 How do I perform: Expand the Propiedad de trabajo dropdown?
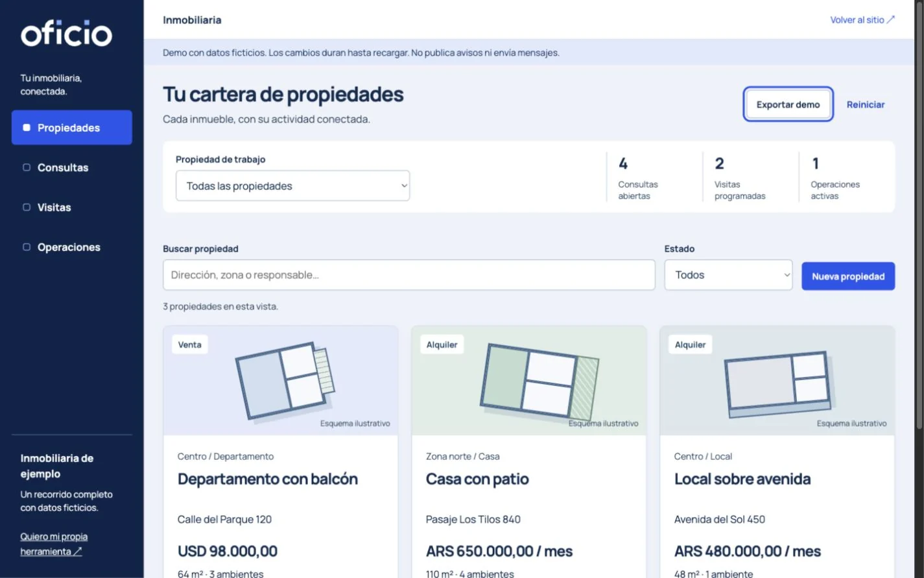tap(292, 186)
